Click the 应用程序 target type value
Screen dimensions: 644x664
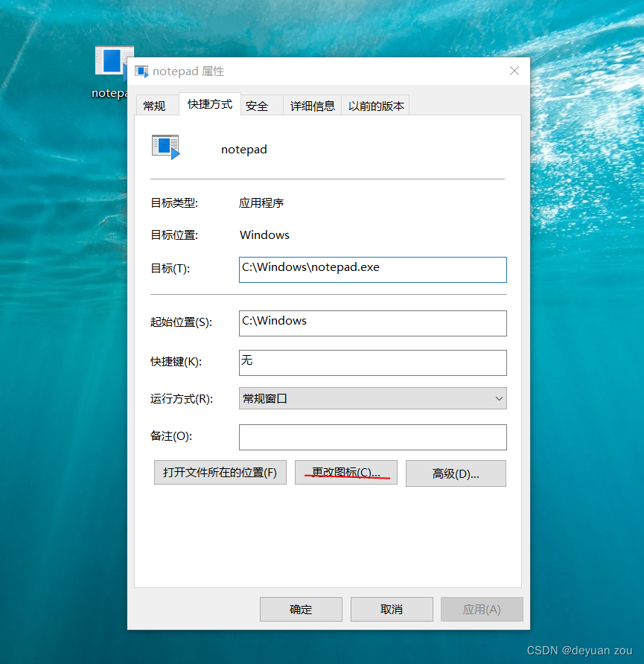(261, 203)
